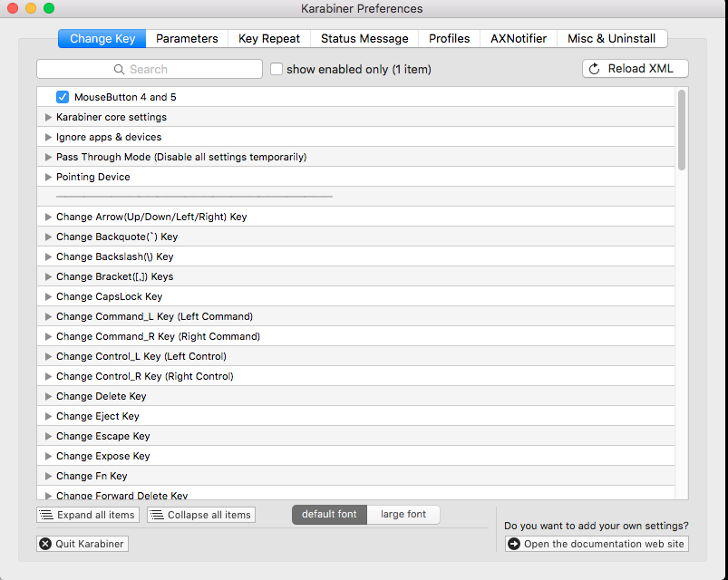Expand Change Fn Key
Image resolution: width=728 pixels, height=580 pixels.
coord(48,477)
